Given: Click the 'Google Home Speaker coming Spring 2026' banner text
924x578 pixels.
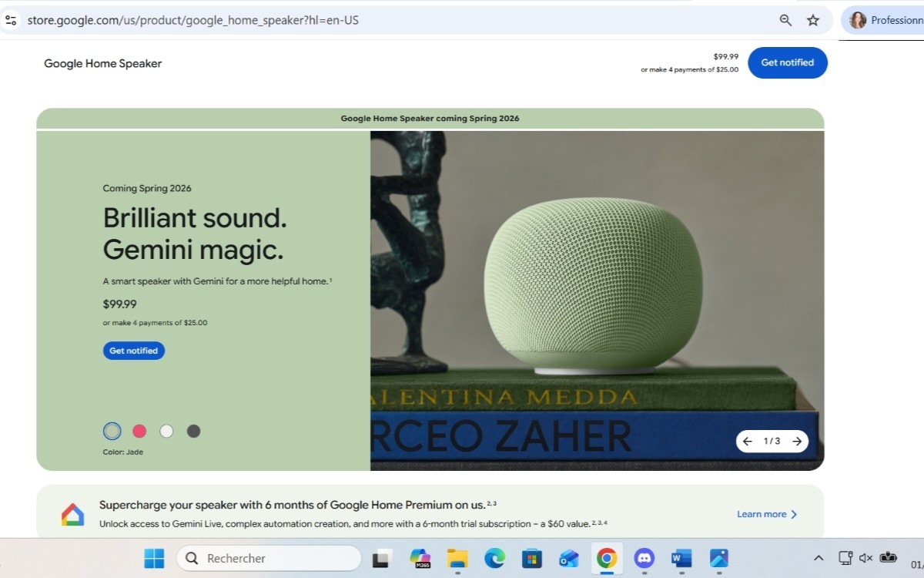Looking at the screenshot, I should (430, 119).
